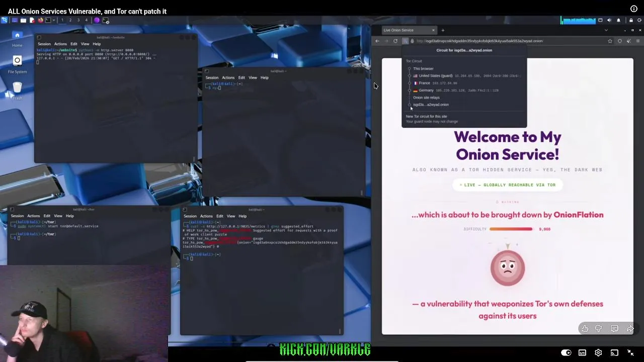Open the notifications bell icon
644x362 pixels.
[x=618, y=20]
